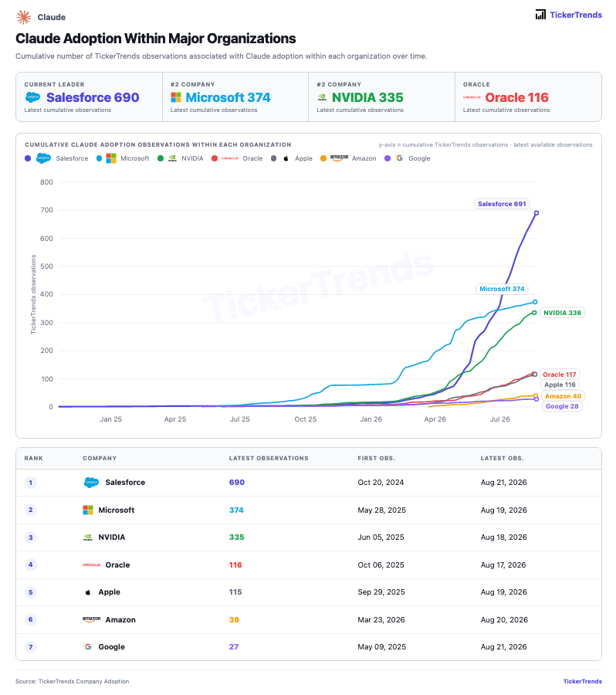This screenshot has height=695, width=616.
Task: Sort by LATEST OBSERVATIONS column header
Action: (x=269, y=458)
